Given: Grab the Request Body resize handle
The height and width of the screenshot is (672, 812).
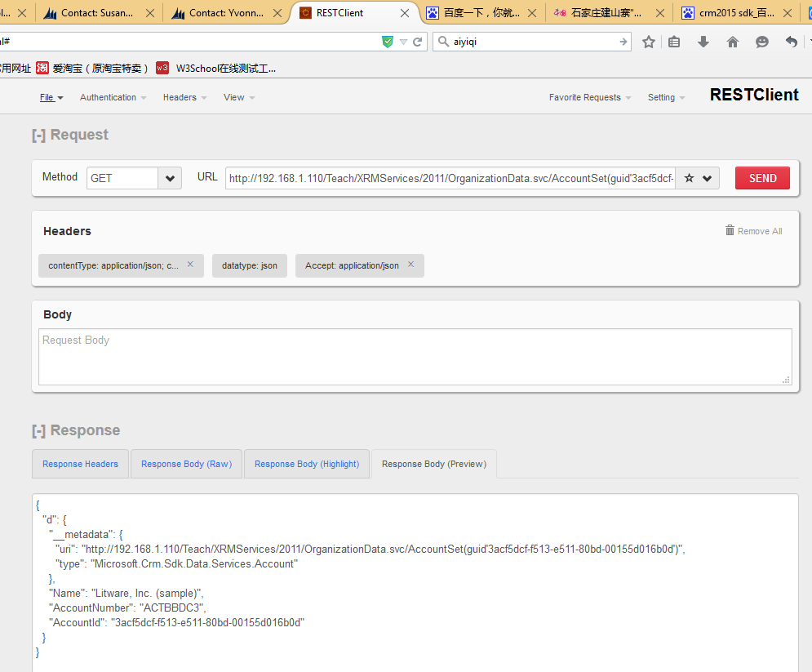Looking at the screenshot, I should pos(786,380).
